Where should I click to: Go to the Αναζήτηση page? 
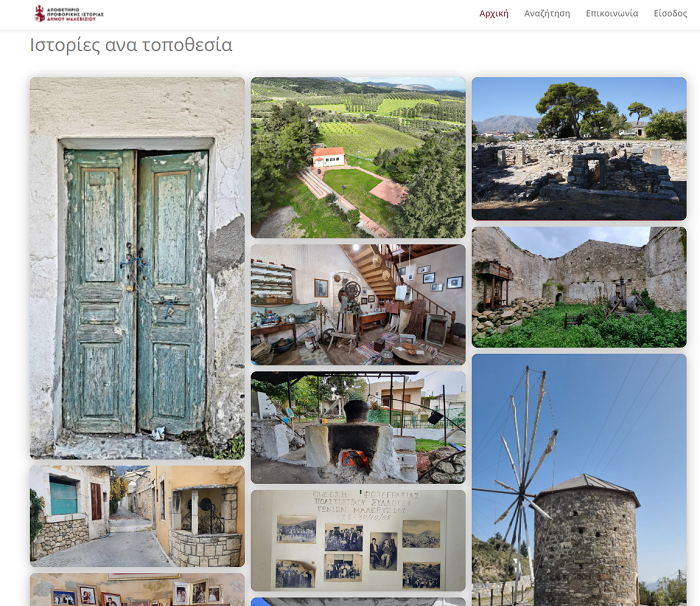[x=547, y=14]
